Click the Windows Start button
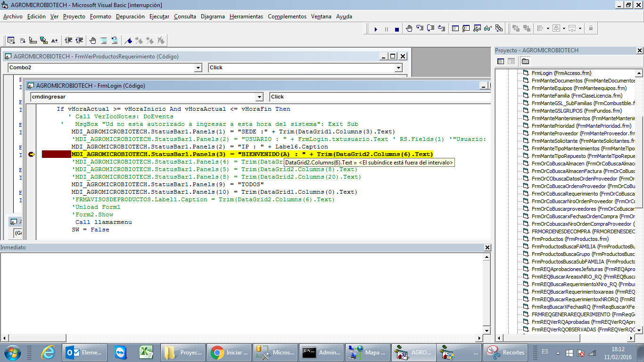Viewport: 644px width, 362px height. click(12, 352)
